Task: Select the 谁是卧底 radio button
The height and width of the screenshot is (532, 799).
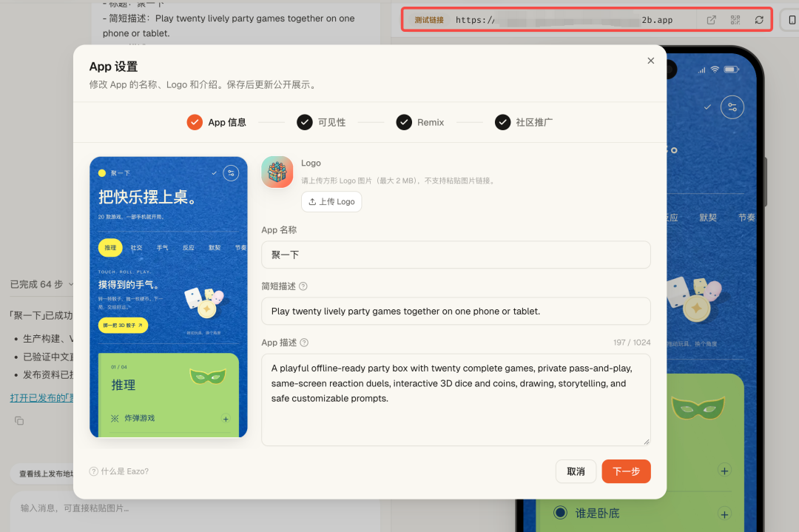Action: 560,513
